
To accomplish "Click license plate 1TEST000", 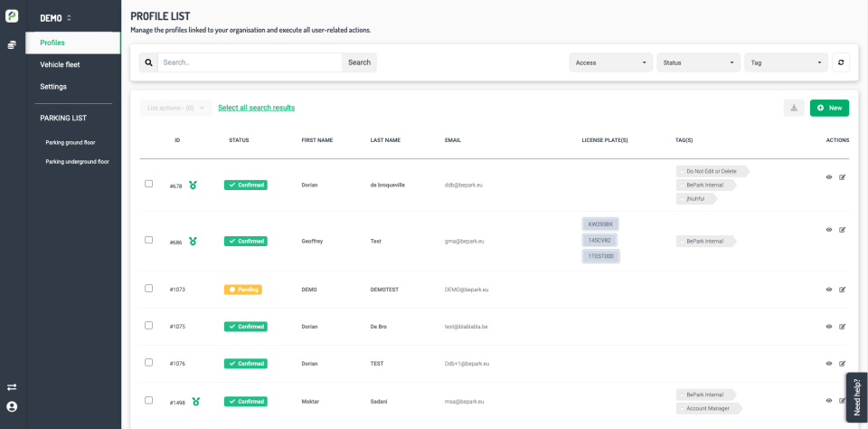I will (600, 256).
